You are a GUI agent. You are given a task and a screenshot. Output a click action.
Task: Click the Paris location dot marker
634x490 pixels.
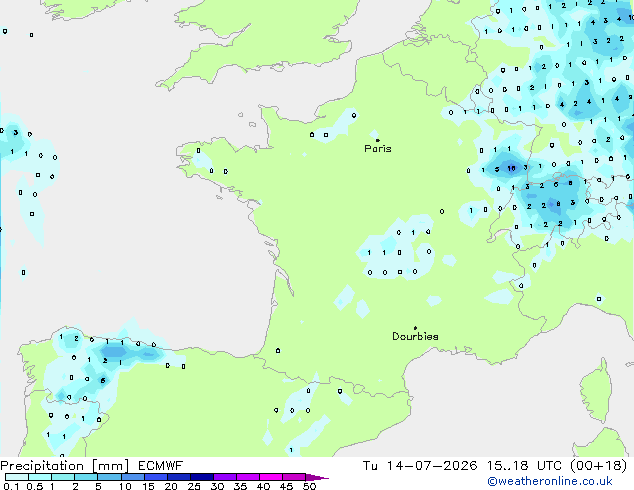pos(378,140)
